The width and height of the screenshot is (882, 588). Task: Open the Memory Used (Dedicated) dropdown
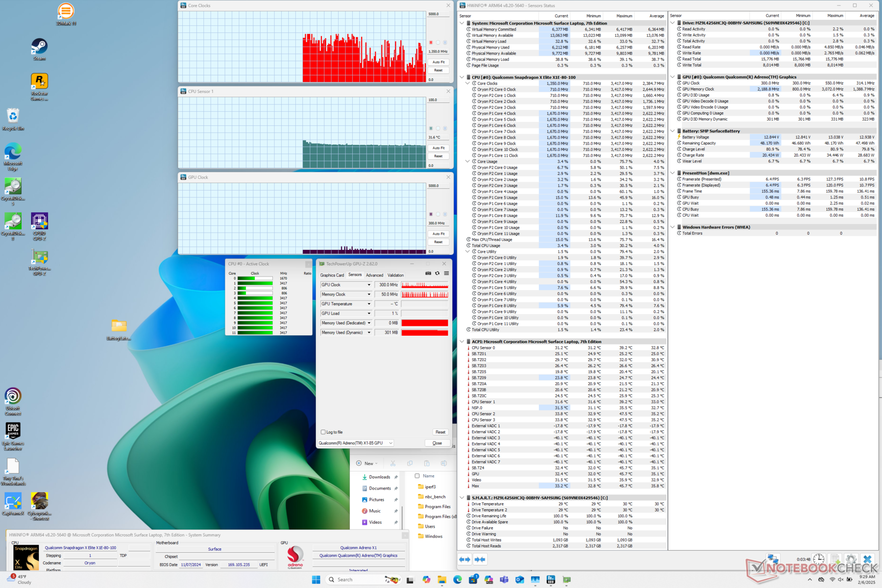click(369, 323)
